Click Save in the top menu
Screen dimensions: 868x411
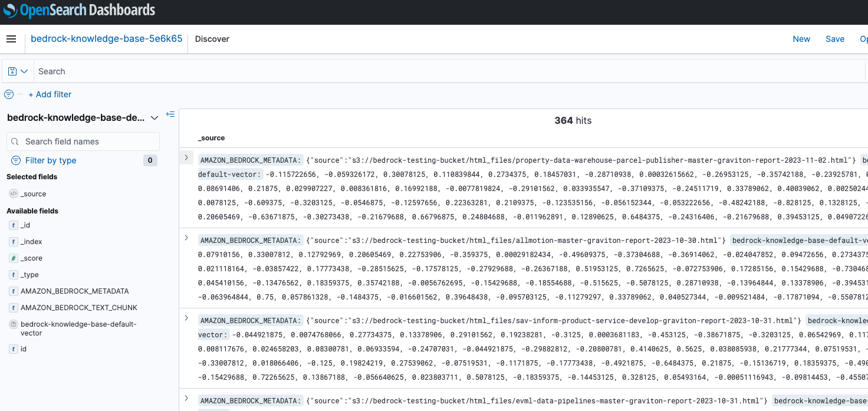pyautogui.click(x=835, y=39)
